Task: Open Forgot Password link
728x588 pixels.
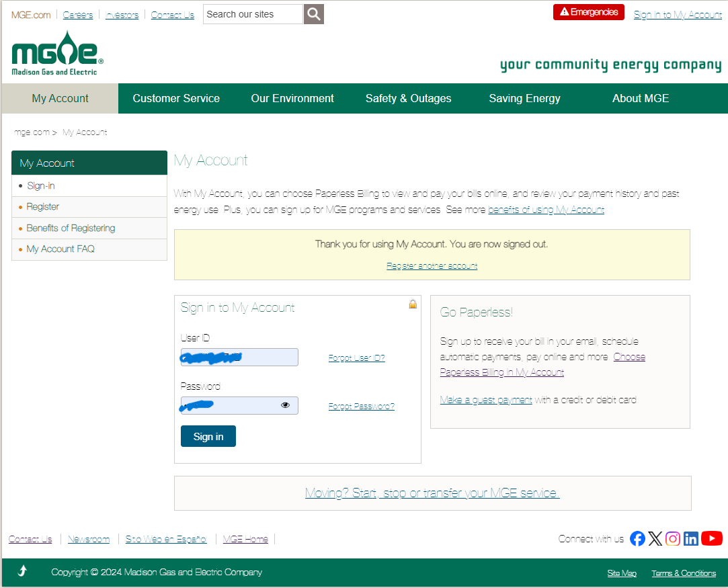Action: tap(361, 406)
